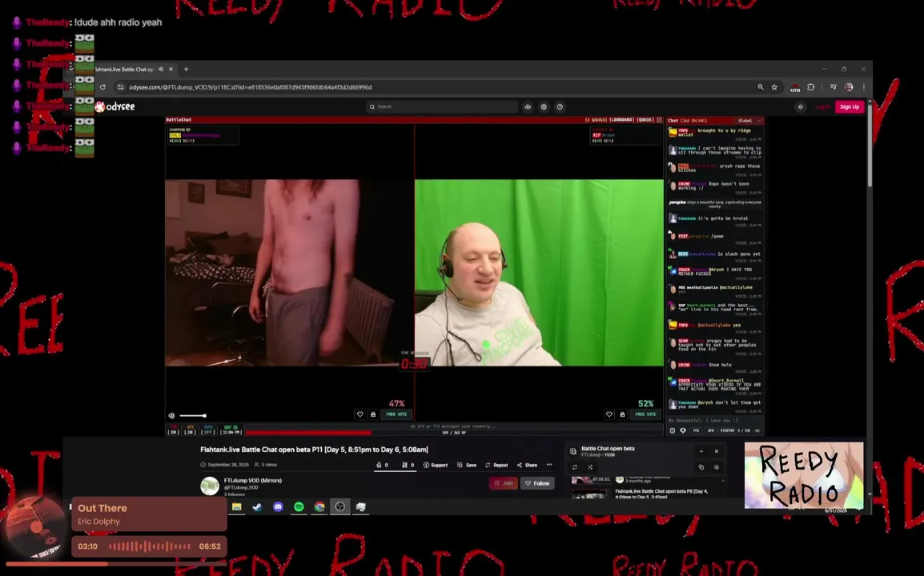
Task: Open the help question mark icon
Action: (x=560, y=106)
